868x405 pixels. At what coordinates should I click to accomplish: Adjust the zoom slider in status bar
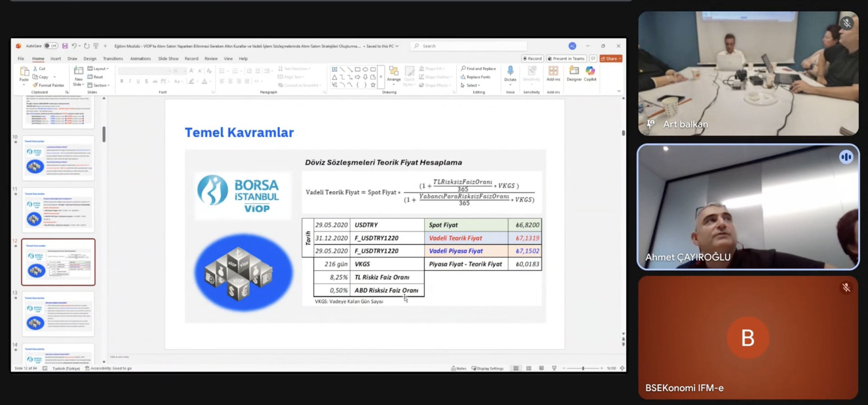coord(583,368)
